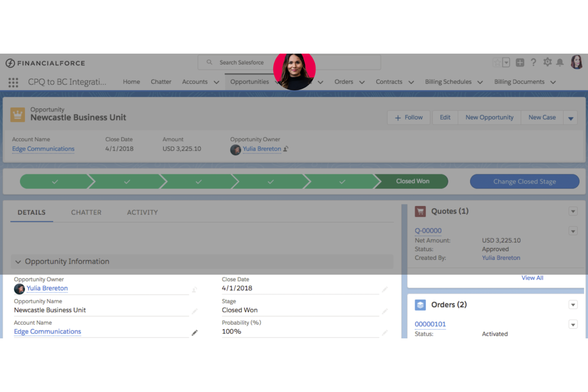Click the Opportunity crown icon

17,114
